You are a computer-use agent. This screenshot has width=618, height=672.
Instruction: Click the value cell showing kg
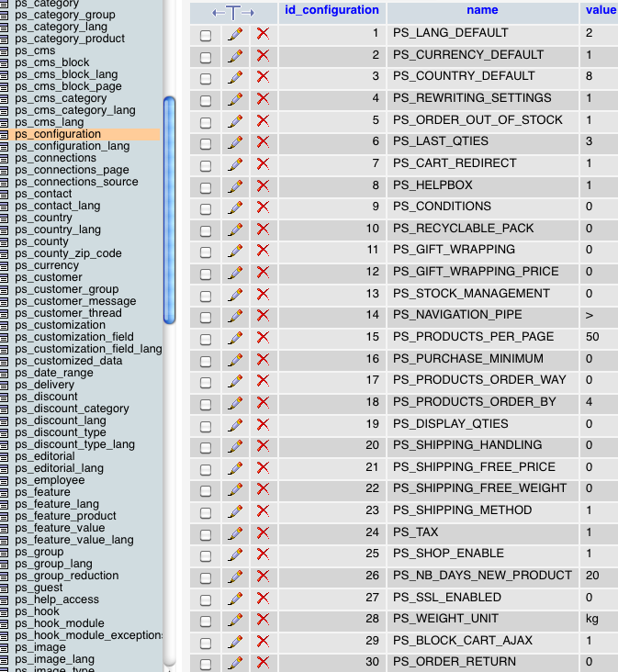coord(592,619)
